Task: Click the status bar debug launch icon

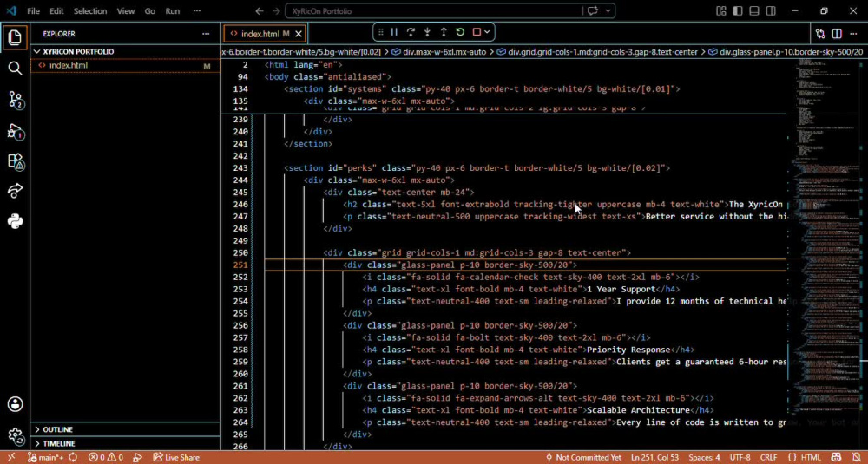Action: coord(137,457)
